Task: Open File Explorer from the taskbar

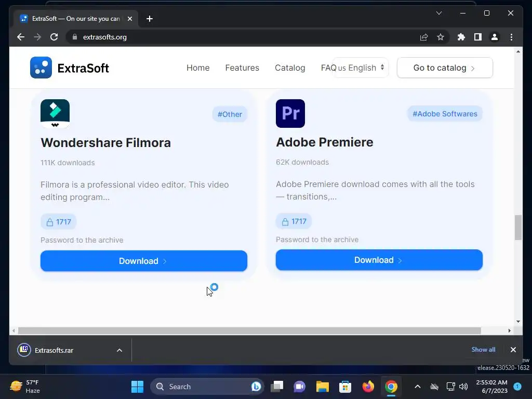Action: [x=322, y=387]
